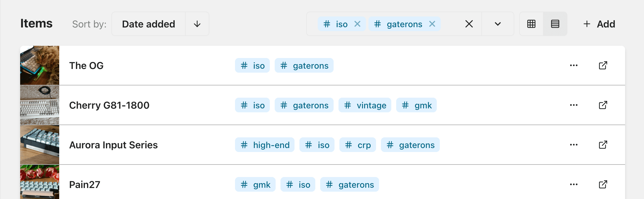Clear all tag filters
The image size is (644, 199).
[469, 24]
